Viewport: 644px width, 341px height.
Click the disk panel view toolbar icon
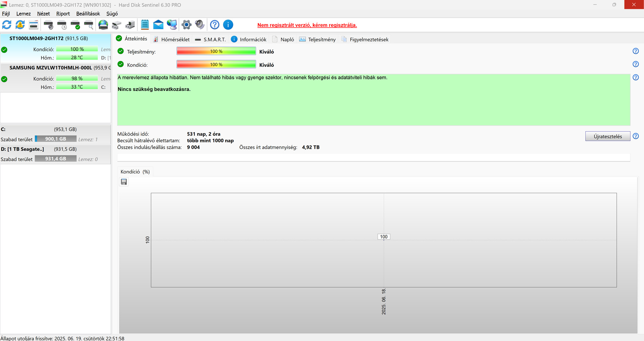click(34, 25)
